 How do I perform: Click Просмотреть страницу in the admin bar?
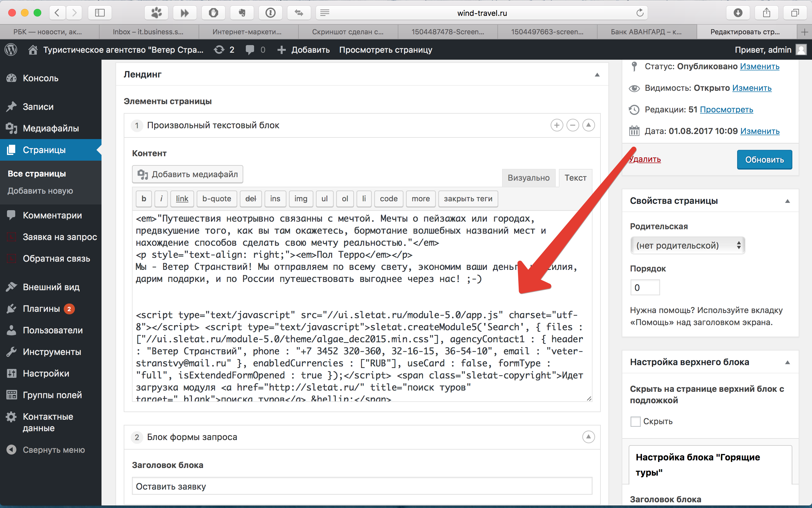[385, 50]
